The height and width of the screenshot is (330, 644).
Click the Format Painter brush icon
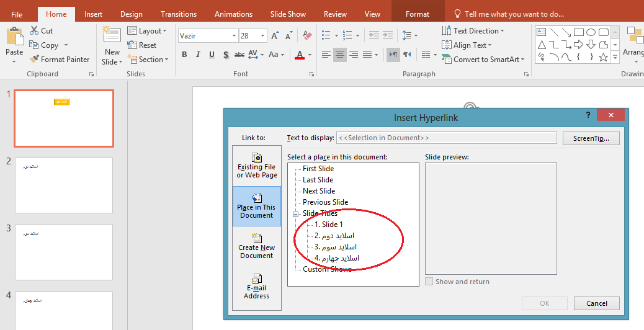tap(34, 60)
